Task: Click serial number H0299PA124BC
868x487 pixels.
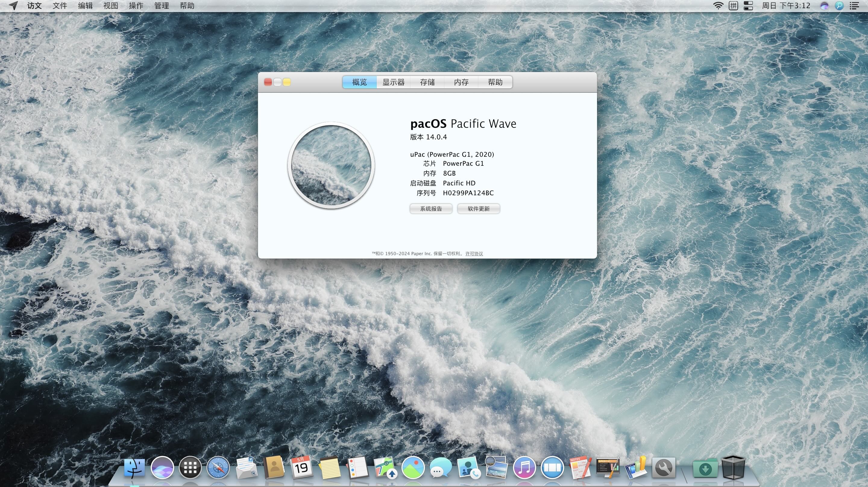Action: (468, 193)
